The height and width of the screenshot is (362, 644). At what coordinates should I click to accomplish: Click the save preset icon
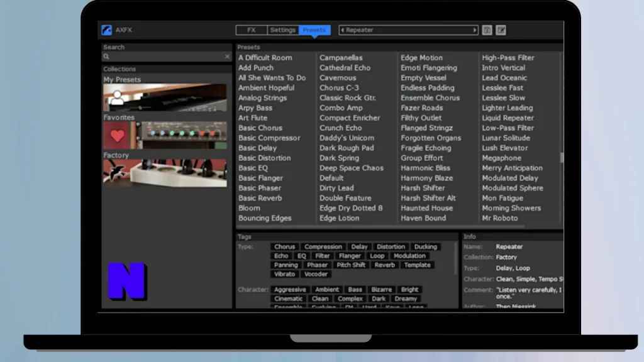(x=487, y=30)
